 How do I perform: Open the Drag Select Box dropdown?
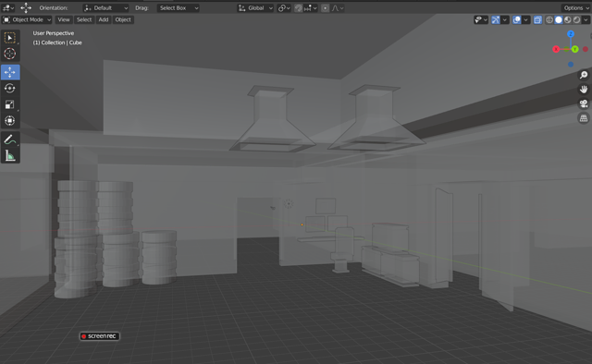[x=179, y=8]
